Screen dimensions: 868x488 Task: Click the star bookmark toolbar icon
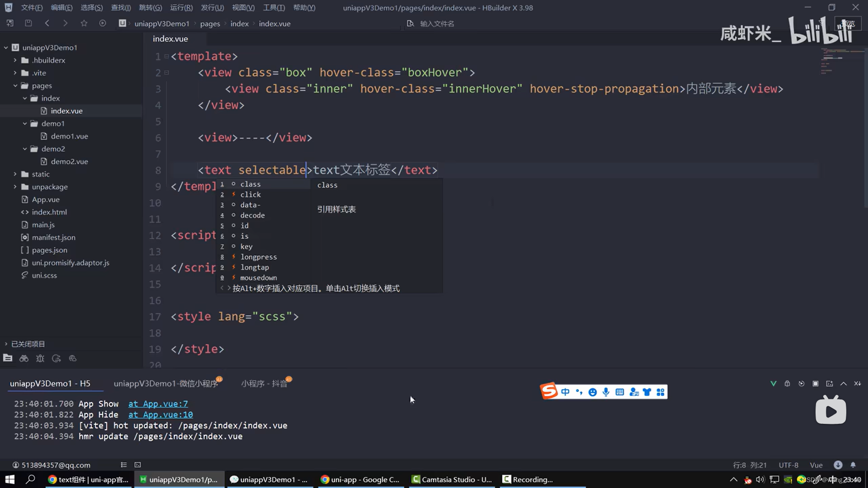(84, 23)
